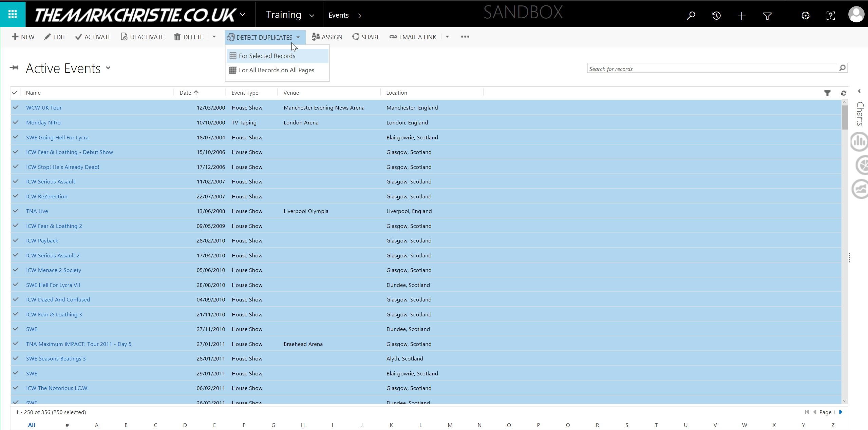Open the user profile avatar
868x430 pixels.
[x=856, y=15]
